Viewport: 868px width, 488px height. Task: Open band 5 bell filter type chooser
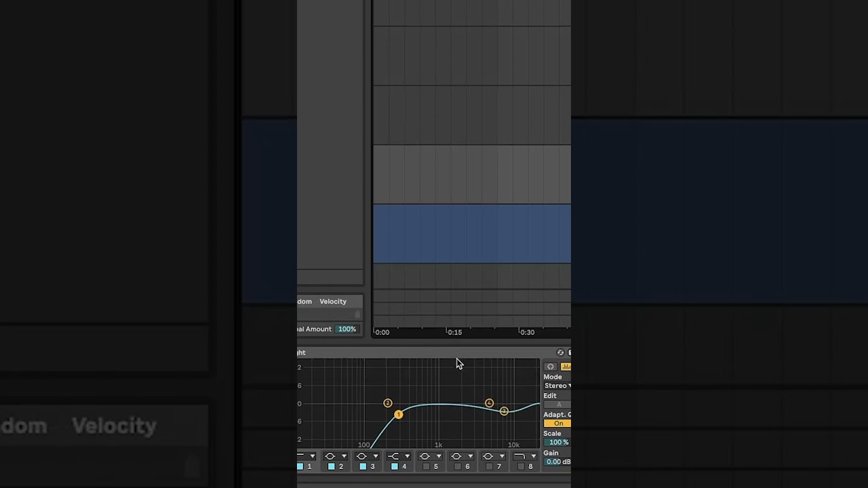(431, 456)
